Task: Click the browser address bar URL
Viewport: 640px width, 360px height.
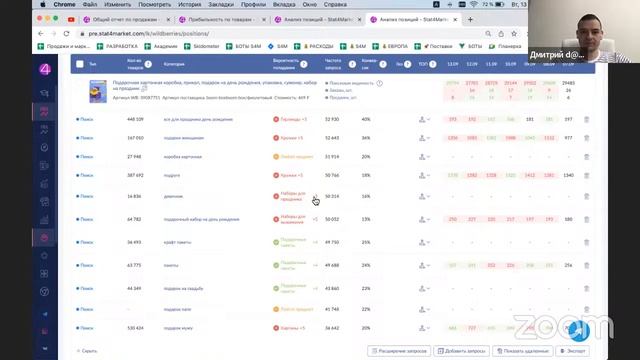Action: 149,33
